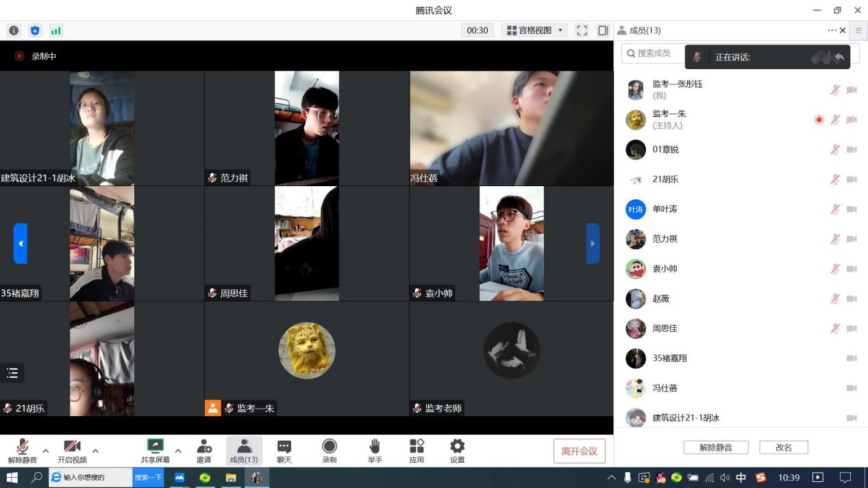Go to next video page arrow
Screen dimensions: 868x488
click(x=593, y=243)
